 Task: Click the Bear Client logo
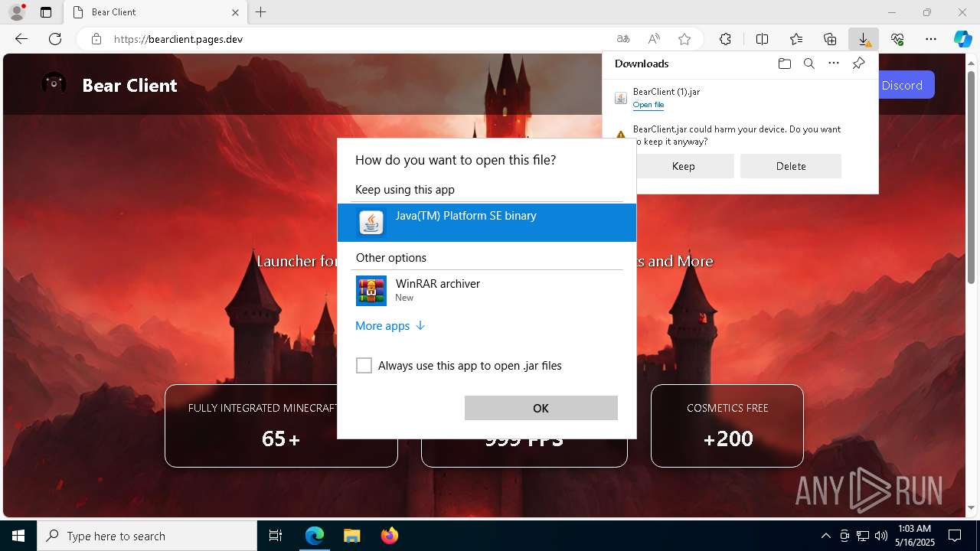pyautogui.click(x=54, y=83)
